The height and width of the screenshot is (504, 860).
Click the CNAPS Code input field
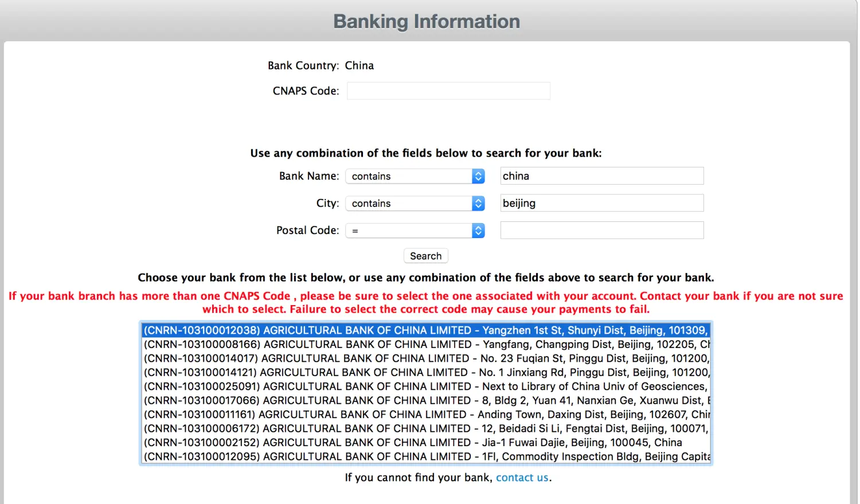(448, 91)
